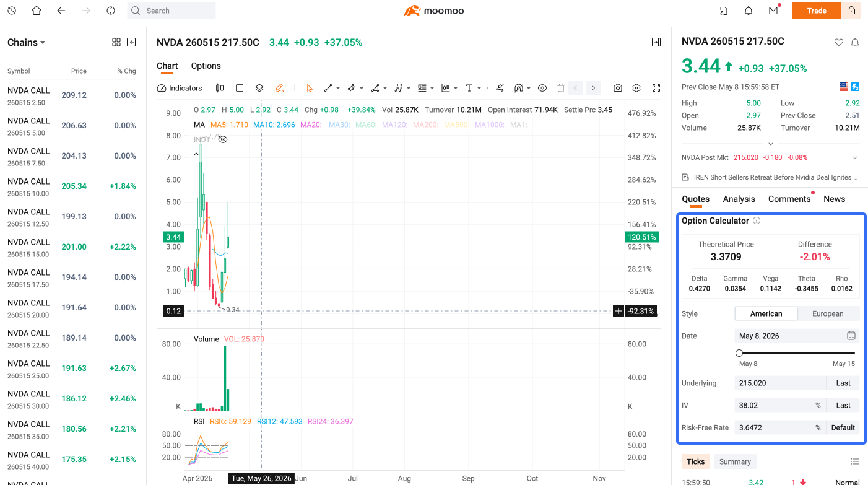Viewport: 868px width, 485px height.
Task: Expand the angle shape tool dropdown
Action: tap(385, 88)
